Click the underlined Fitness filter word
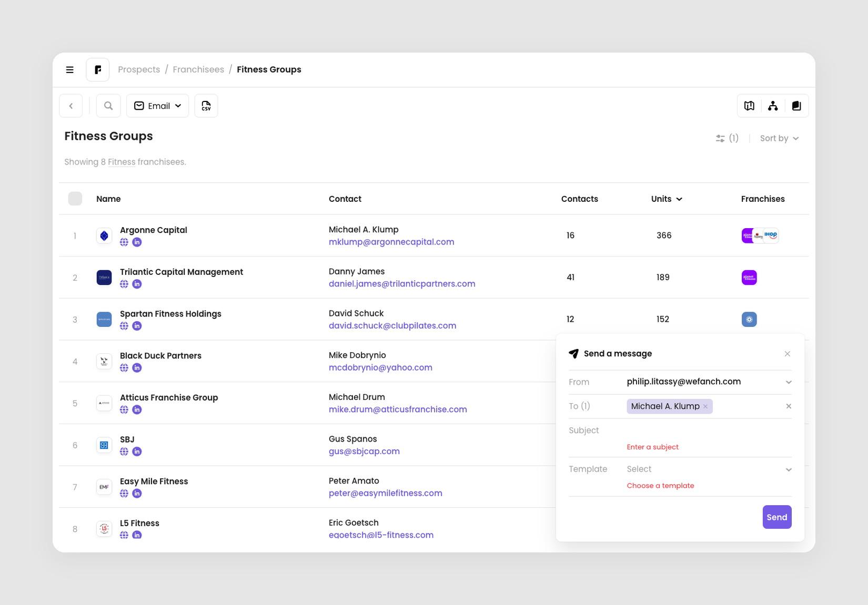The width and height of the screenshot is (868, 605). 122,162
